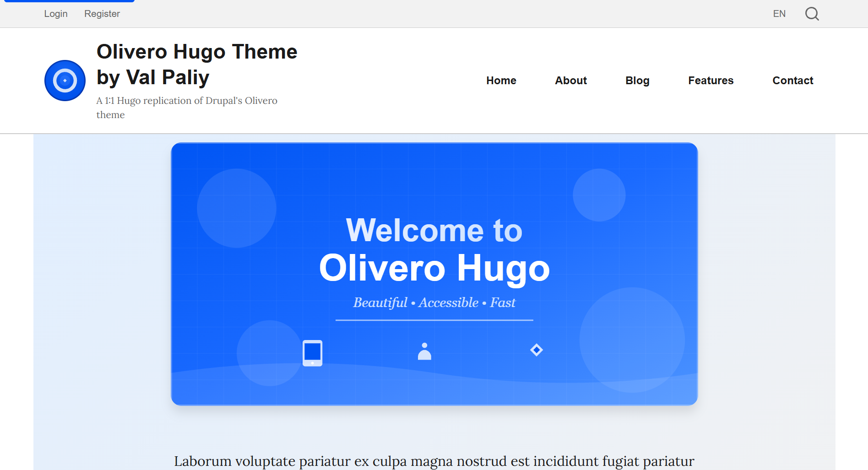Click the blue circular Olivero site logo
Screen dimensions: 868x470
65,81
